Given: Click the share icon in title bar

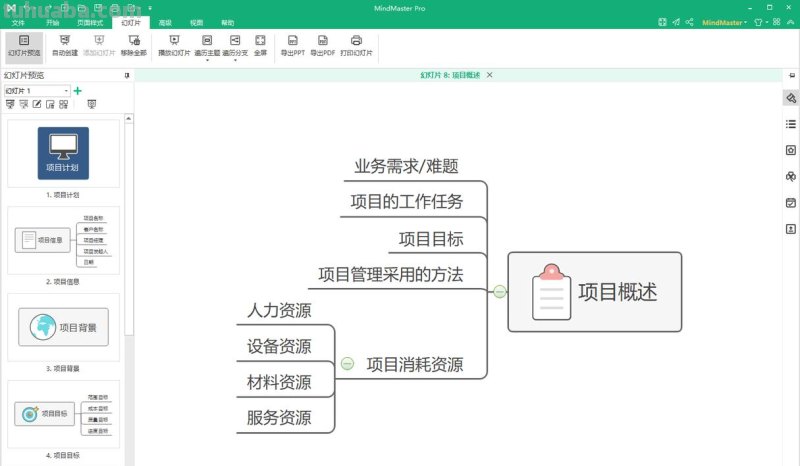Looking at the screenshot, I should 689,22.
